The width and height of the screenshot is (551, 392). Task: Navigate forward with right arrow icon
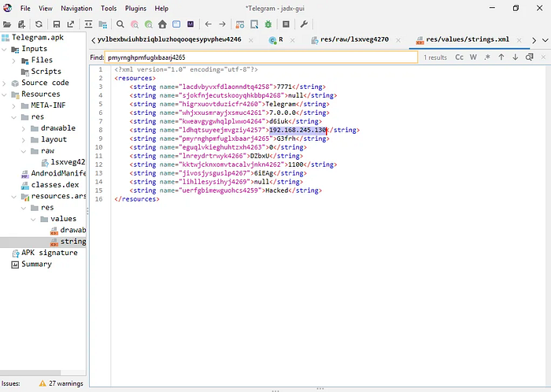click(x=222, y=24)
